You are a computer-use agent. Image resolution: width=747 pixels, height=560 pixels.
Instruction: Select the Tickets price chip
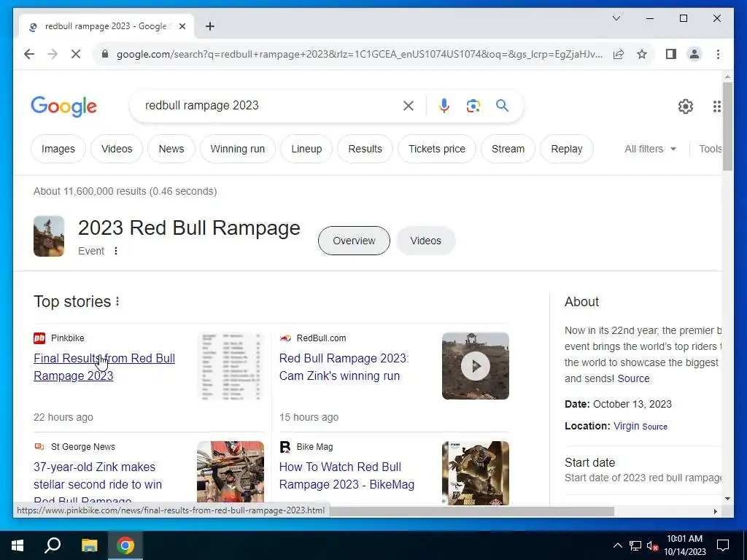(x=437, y=149)
